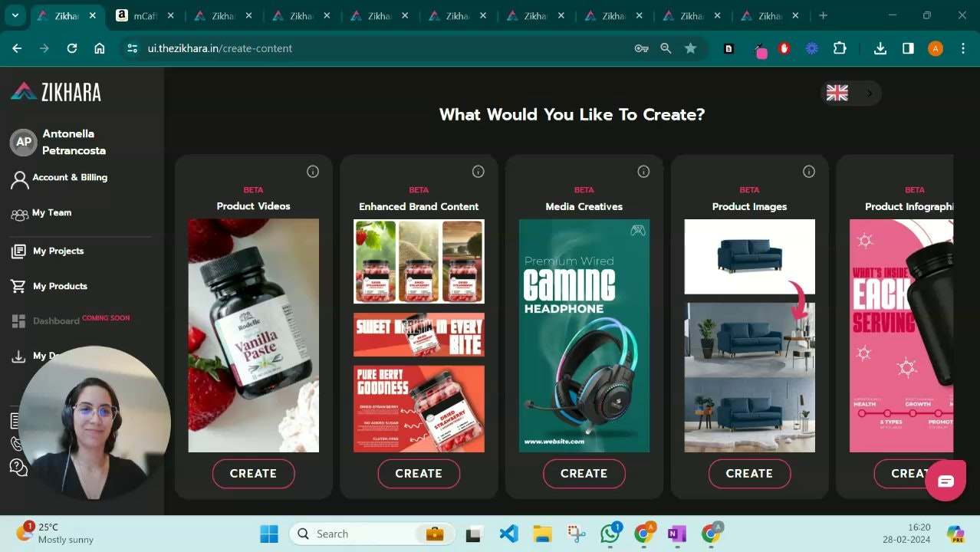The width and height of the screenshot is (980, 552).
Task: Open WhatsApp from the taskbar
Action: [x=610, y=534]
